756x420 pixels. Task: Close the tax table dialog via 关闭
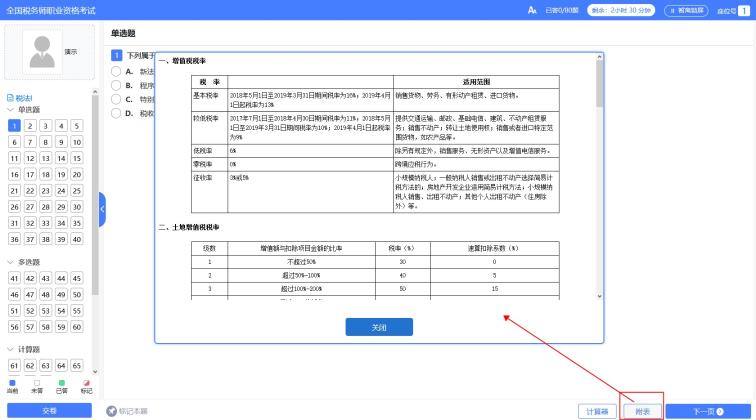[379, 327]
